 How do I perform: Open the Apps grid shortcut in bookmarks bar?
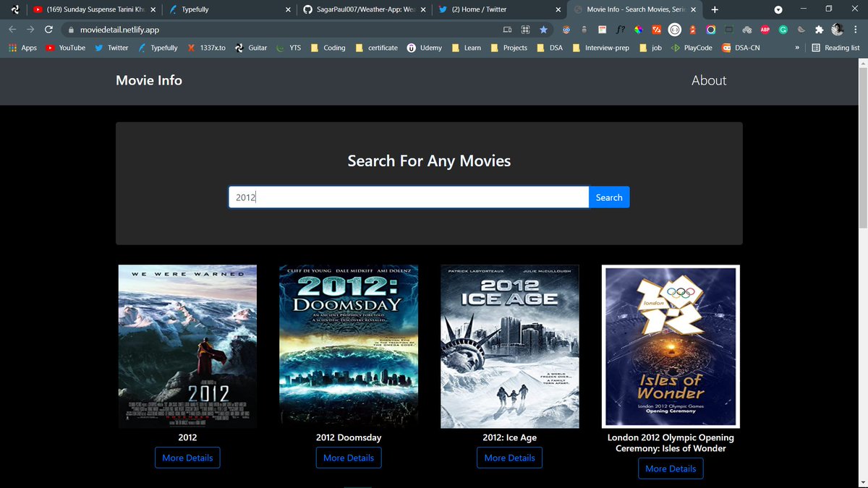point(22,48)
